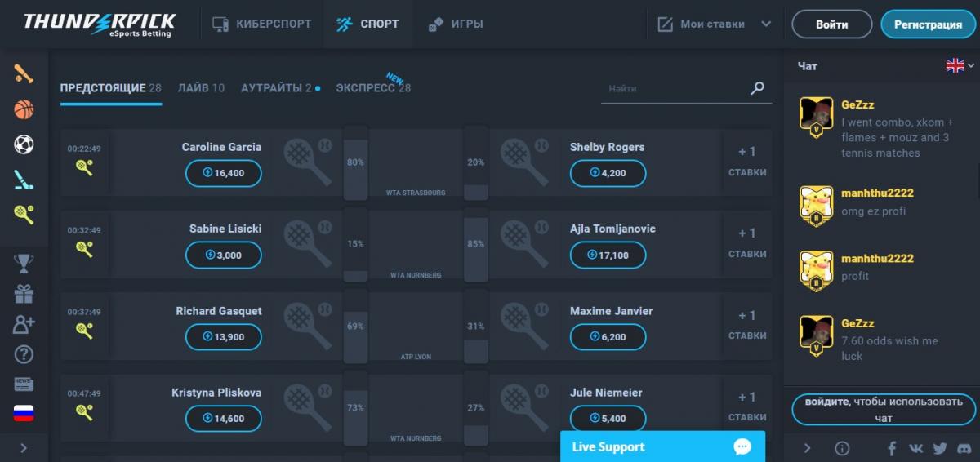Choose the ice hockey sport icon
This screenshot has width=980, height=462.
(24, 180)
